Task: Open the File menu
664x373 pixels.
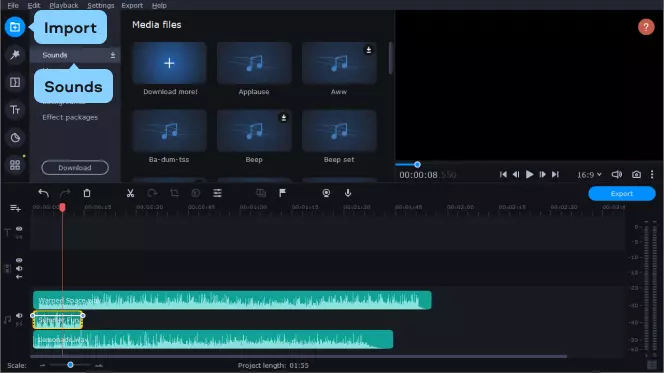Action: click(x=13, y=6)
